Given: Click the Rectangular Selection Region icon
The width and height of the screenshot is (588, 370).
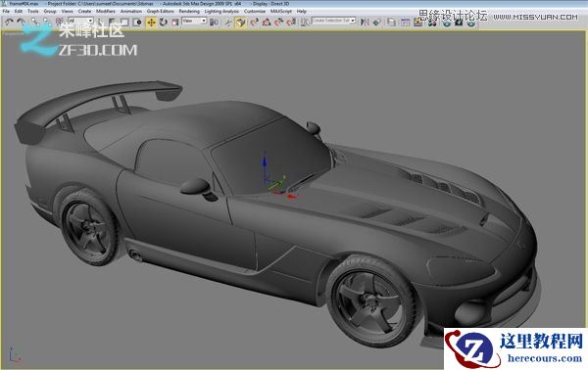Looking at the screenshot, I should tap(124, 23).
